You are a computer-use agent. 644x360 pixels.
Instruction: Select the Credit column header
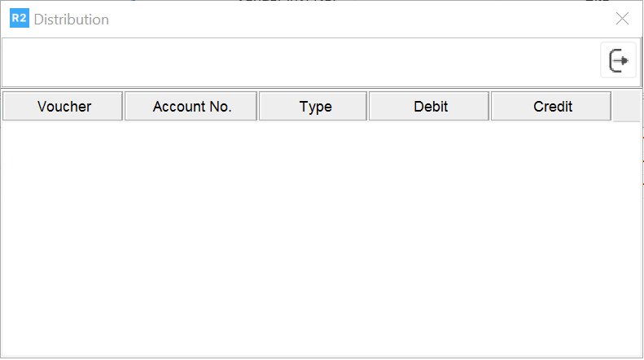[x=552, y=107]
